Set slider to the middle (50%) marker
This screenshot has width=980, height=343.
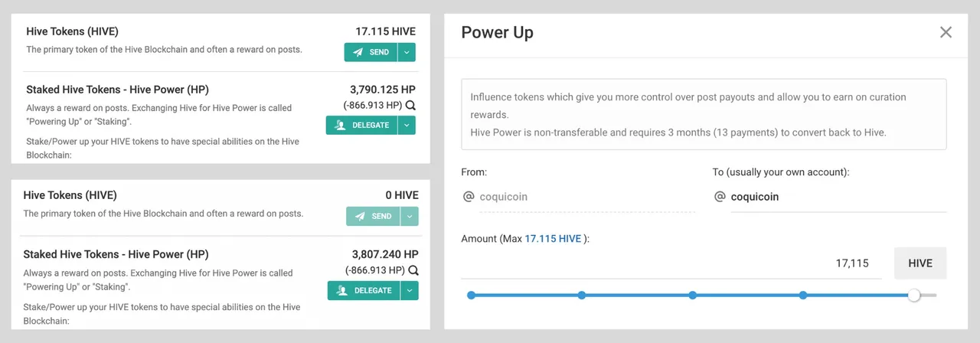(692, 295)
